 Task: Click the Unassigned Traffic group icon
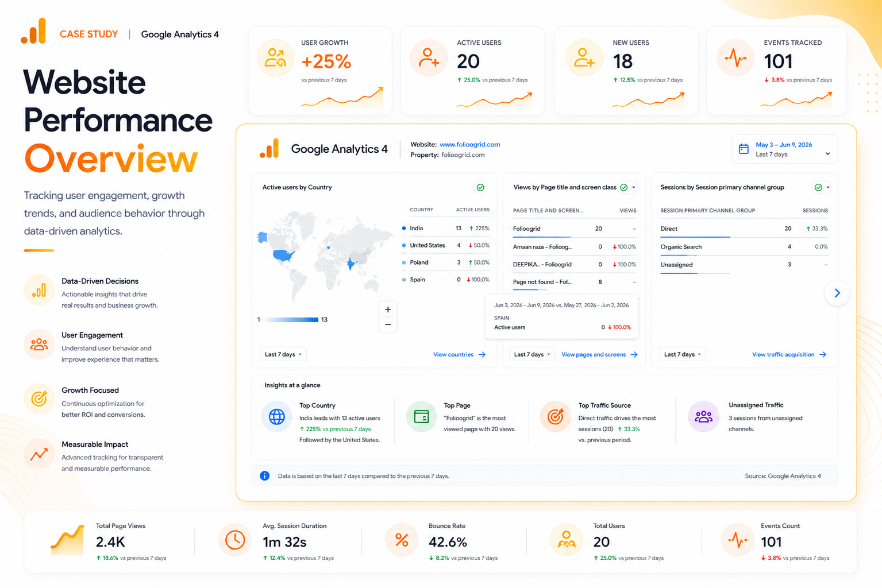703,417
